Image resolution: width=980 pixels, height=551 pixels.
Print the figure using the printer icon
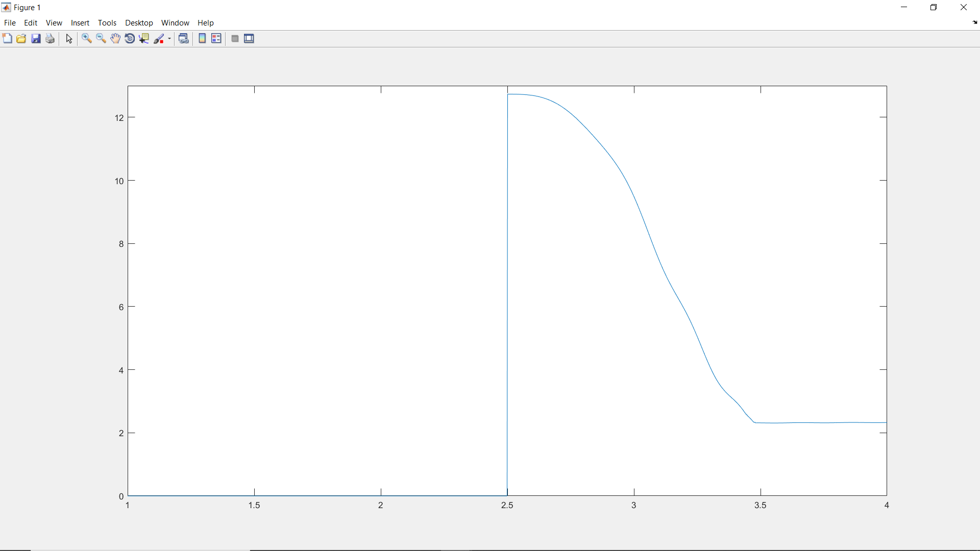pos(50,39)
